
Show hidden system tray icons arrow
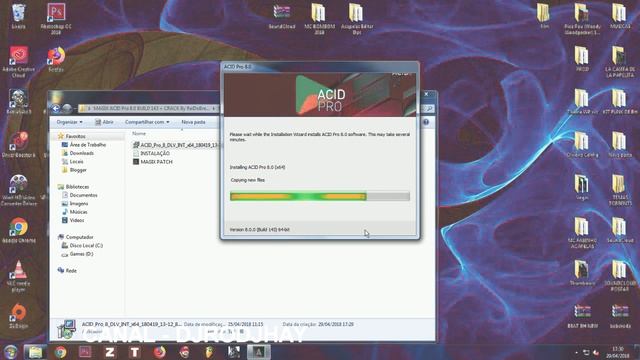tap(576, 352)
